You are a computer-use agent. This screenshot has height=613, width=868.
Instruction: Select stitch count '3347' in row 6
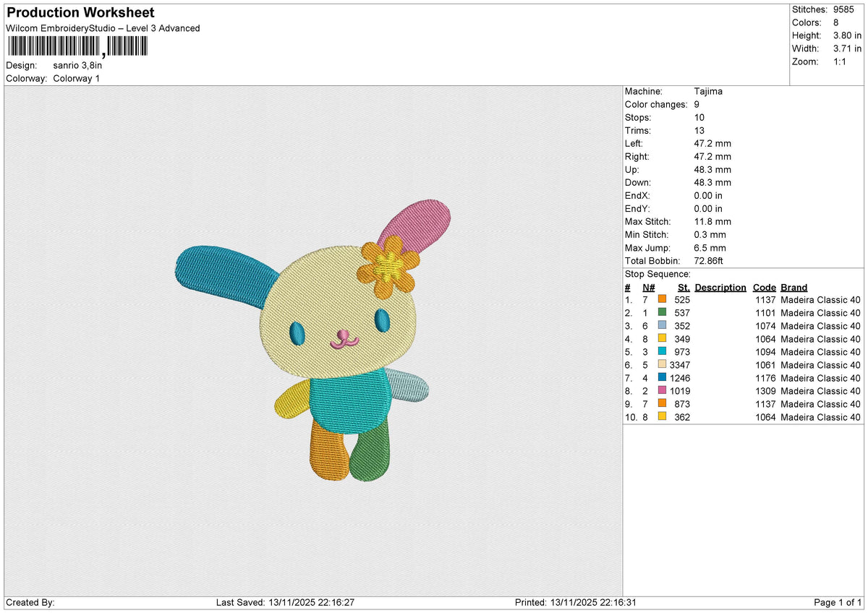coord(680,364)
